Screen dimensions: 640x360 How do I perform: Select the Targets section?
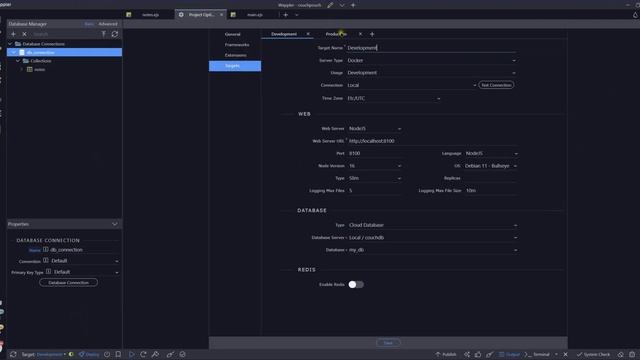coord(235,66)
